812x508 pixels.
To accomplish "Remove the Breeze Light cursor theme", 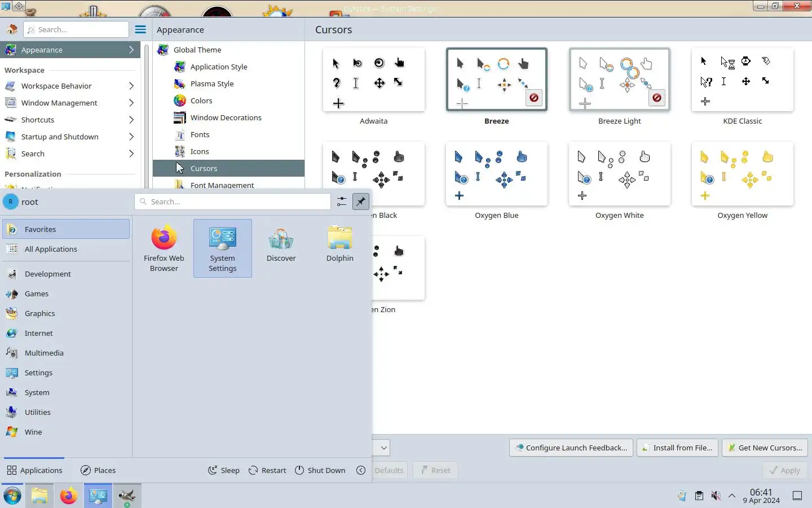I will (x=656, y=98).
